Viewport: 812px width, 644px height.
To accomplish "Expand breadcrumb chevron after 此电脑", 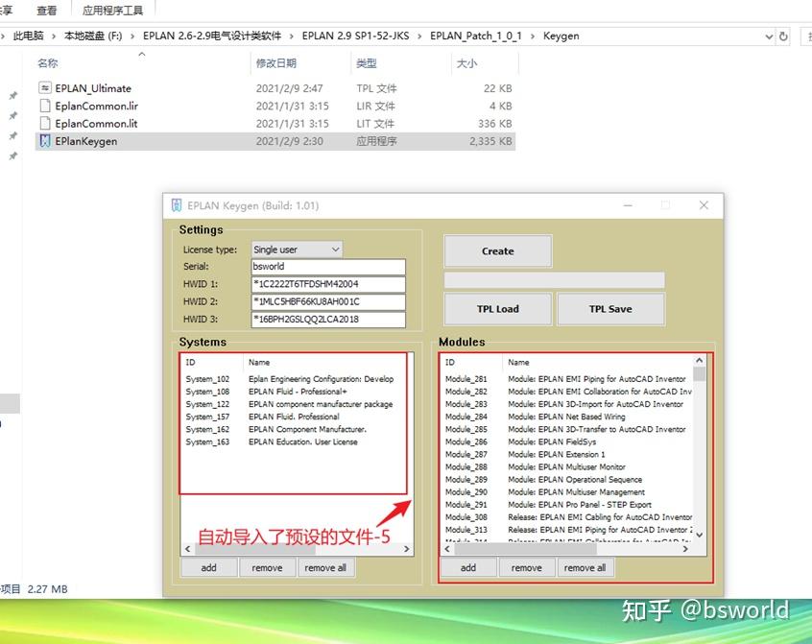I will 54,36.
